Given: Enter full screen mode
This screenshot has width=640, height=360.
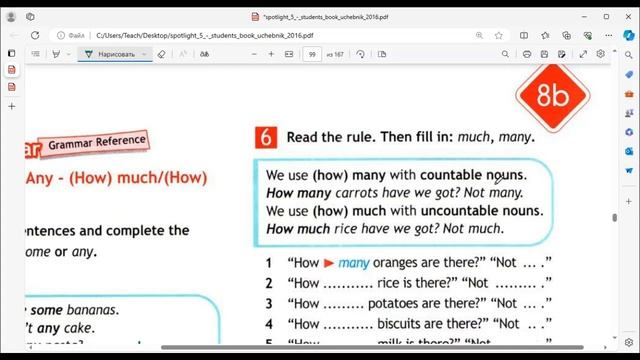Looking at the screenshot, I should (583, 54).
